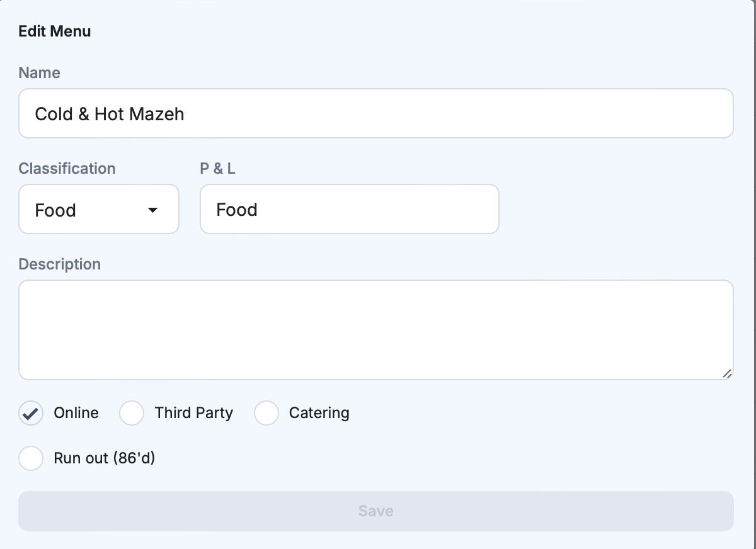This screenshot has height=549, width=756.
Task: Focus the P & L input field
Action: (349, 210)
